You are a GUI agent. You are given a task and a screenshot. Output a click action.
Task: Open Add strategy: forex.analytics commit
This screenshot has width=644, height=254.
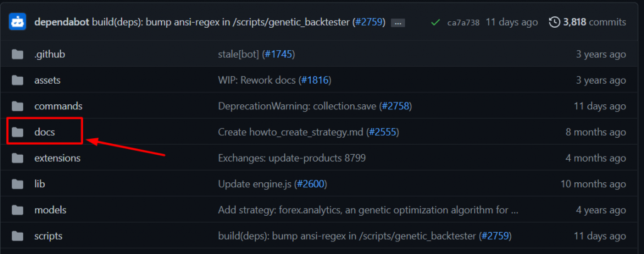tap(368, 210)
